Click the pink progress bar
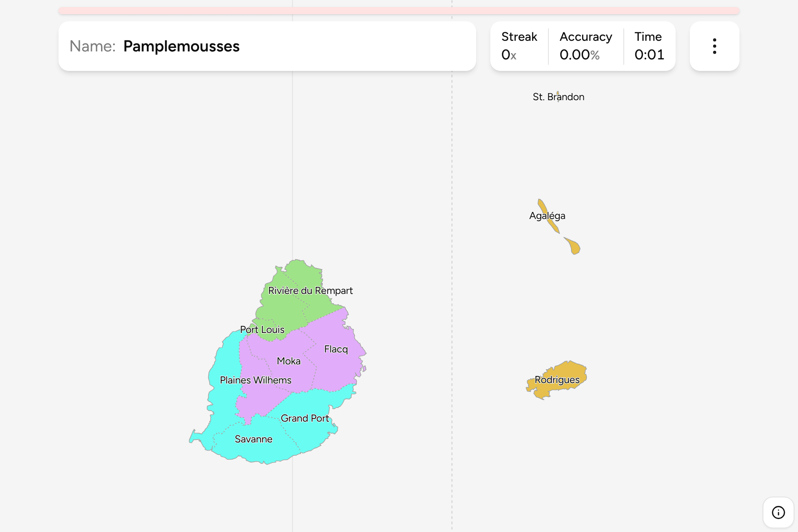The height and width of the screenshot is (532, 798). [x=399, y=11]
